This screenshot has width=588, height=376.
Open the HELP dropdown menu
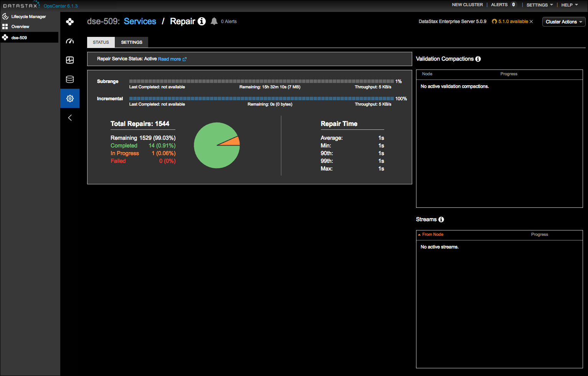[569, 5]
